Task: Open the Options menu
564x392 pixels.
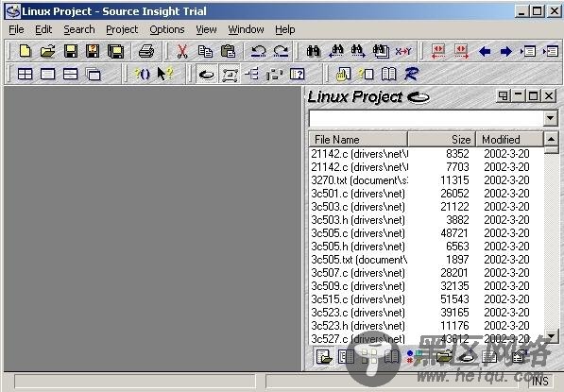Action: pos(167,29)
